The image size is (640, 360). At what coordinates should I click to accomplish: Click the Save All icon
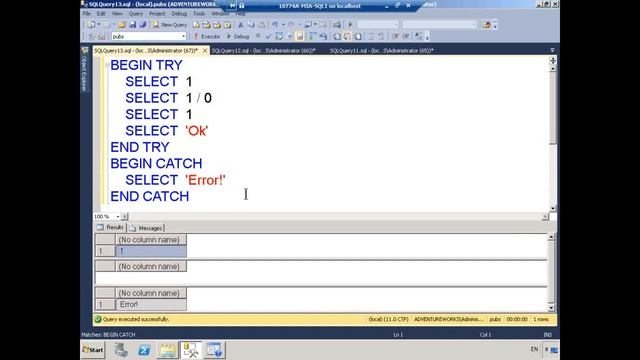pos(142,25)
